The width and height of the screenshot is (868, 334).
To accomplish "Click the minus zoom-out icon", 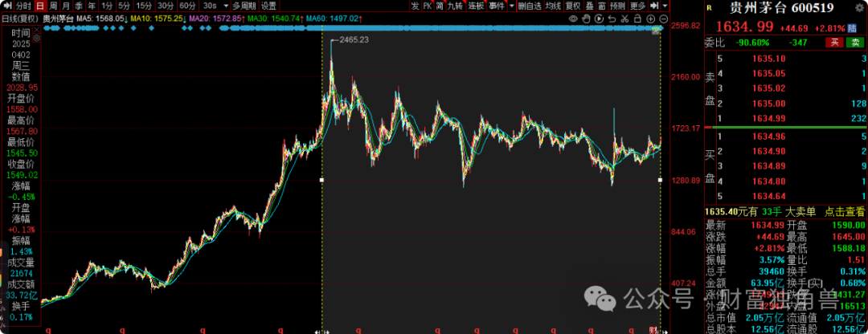I will (663, 18).
